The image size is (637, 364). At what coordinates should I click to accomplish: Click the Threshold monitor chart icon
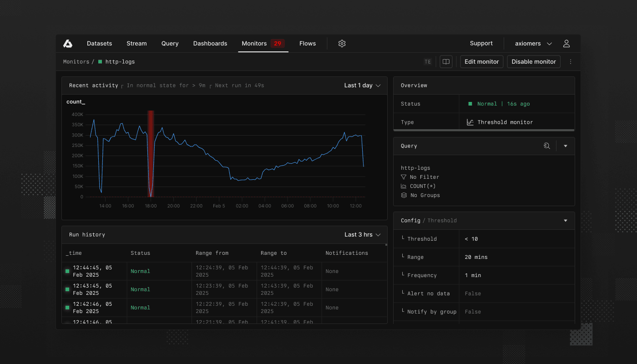pos(470,122)
